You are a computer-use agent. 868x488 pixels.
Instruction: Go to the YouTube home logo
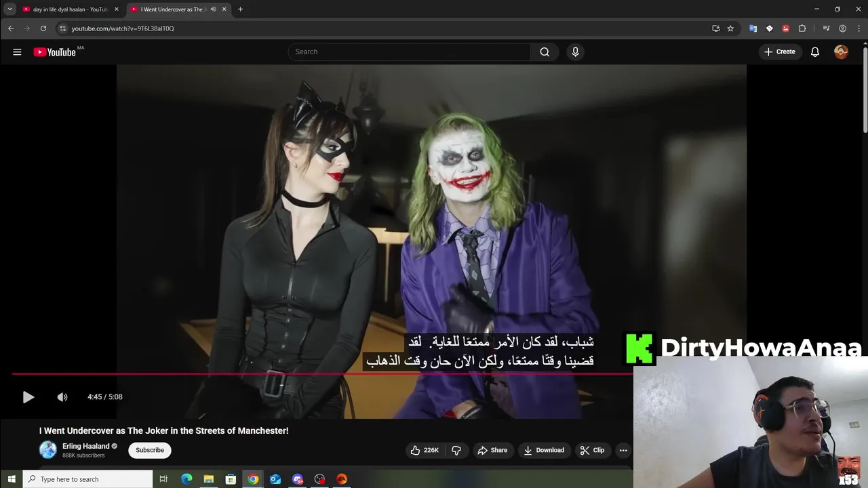click(x=55, y=52)
